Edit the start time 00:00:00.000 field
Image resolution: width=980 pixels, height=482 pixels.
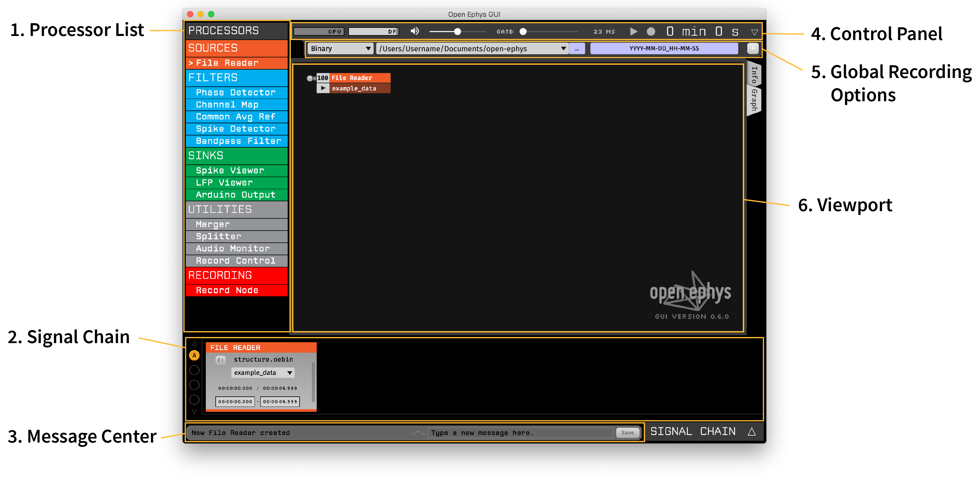[x=235, y=402]
